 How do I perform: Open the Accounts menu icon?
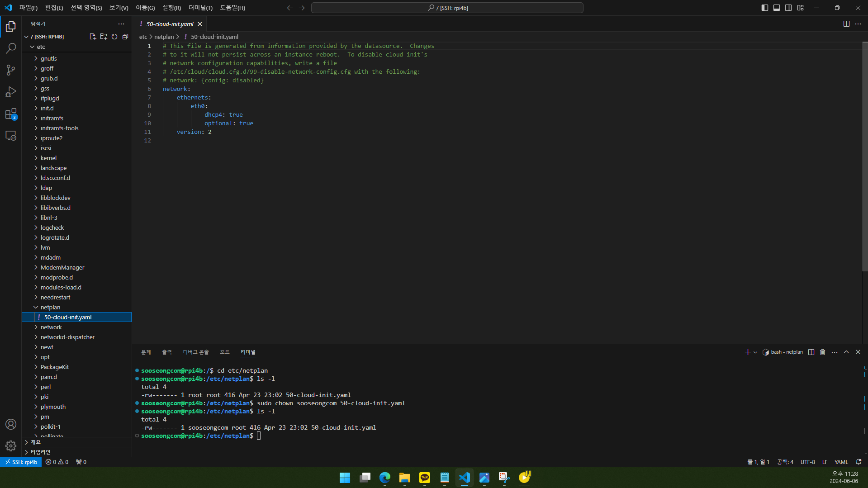pos(11,424)
